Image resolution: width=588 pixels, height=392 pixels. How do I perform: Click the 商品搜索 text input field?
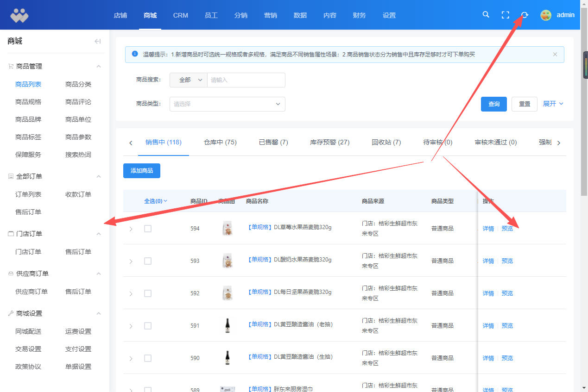(x=246, y=80)
